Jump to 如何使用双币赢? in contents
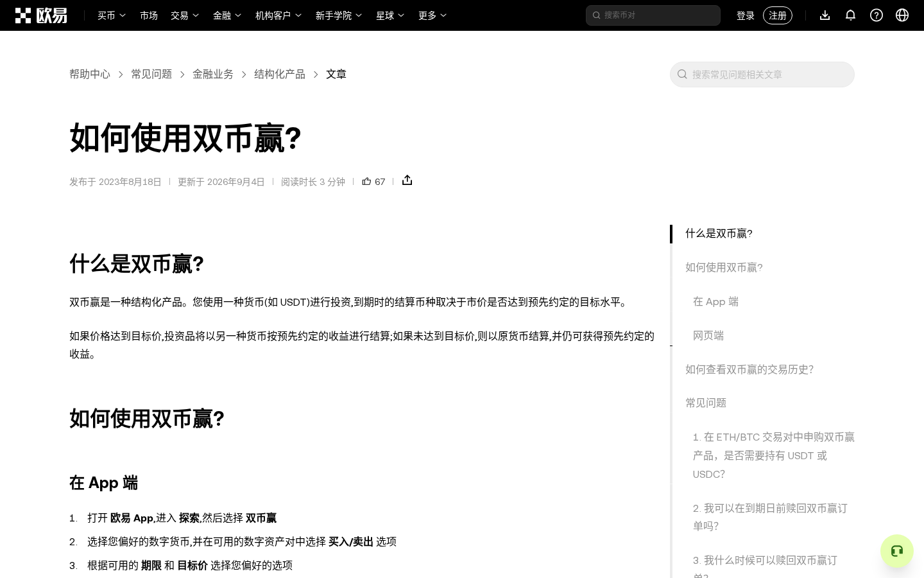Viewport: 924px width, 578px height. click(724, 268)
